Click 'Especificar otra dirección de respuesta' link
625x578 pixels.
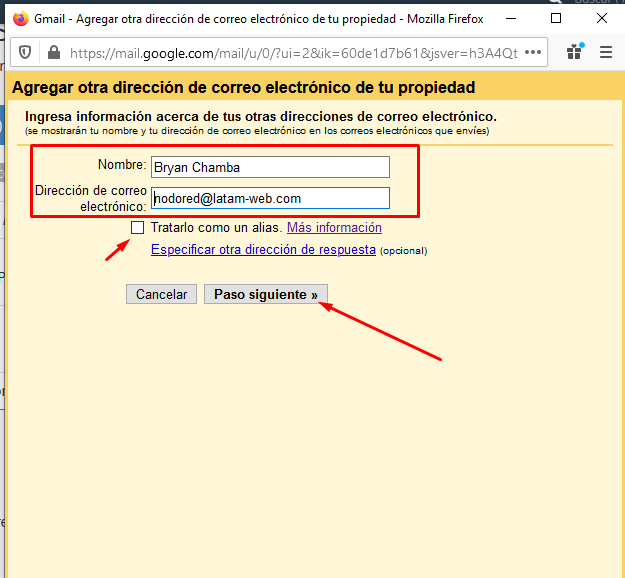pyautogui.click(x=263, y=250)
